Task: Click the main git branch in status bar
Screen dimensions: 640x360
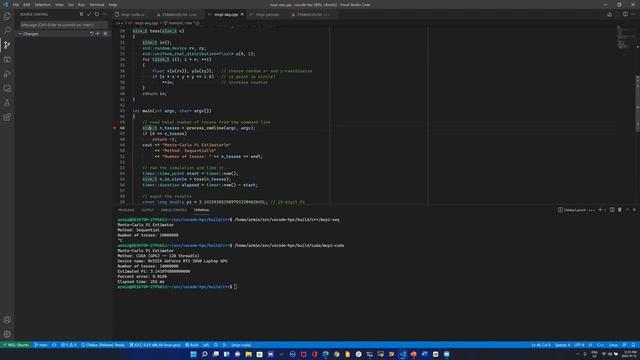Action: pos(41,345)
